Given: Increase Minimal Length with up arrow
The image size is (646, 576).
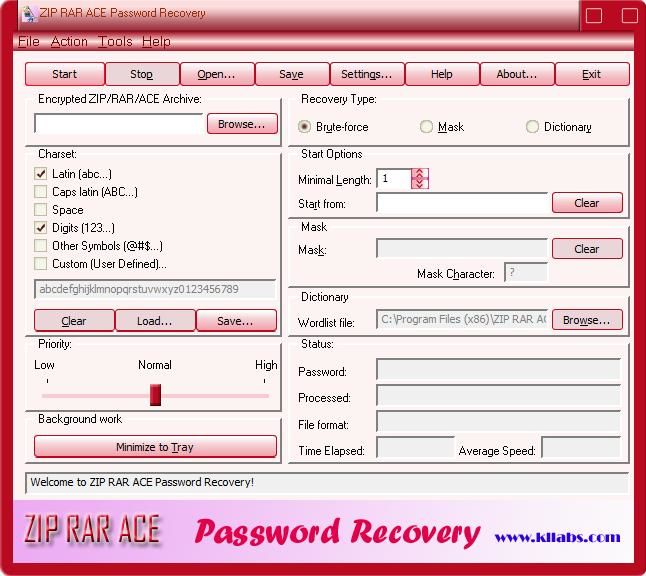Looking at the screenshot, I should [420, 173].
